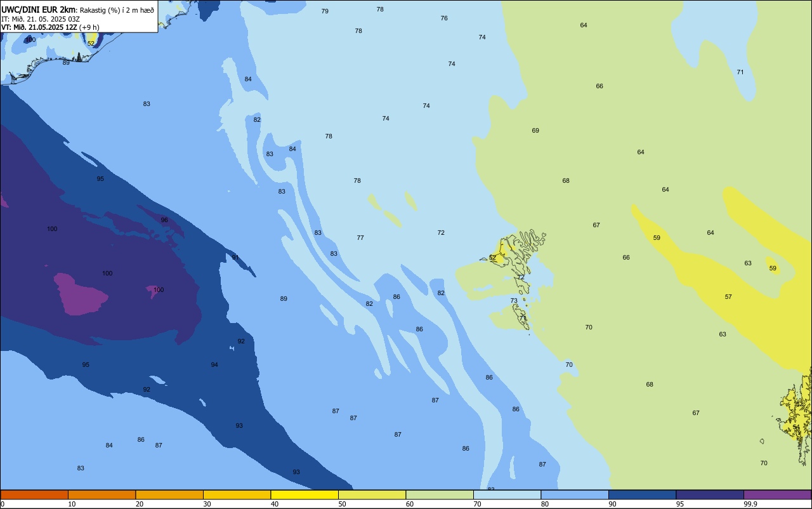Select the 90–95 dark blue legend swatch
This screenshot has width=812, height=509.
(x=642, y=494)
